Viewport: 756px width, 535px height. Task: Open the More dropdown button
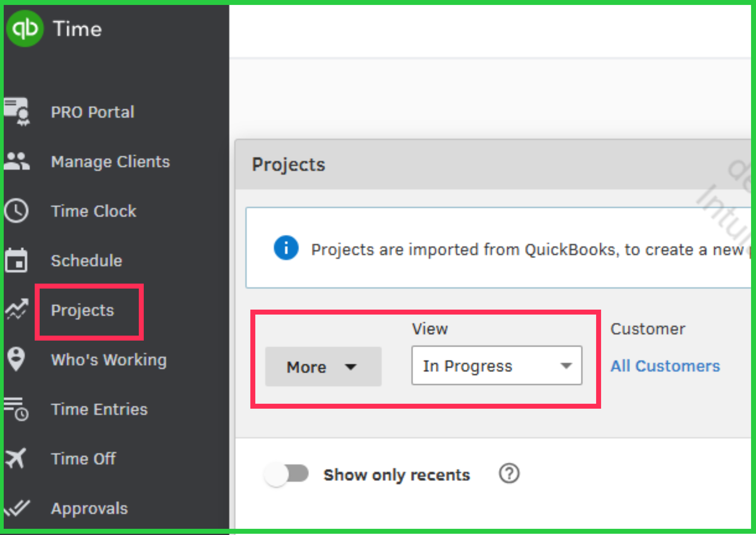323,367
